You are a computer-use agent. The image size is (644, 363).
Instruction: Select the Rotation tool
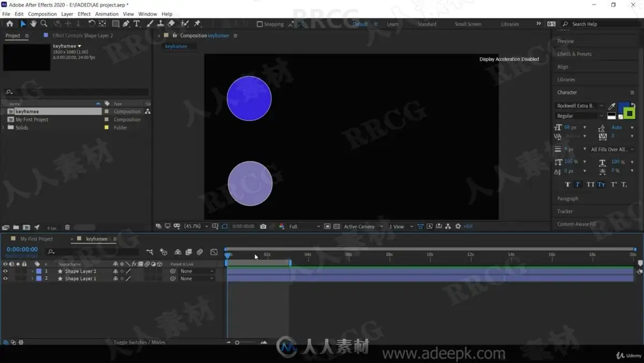(92, 24)
